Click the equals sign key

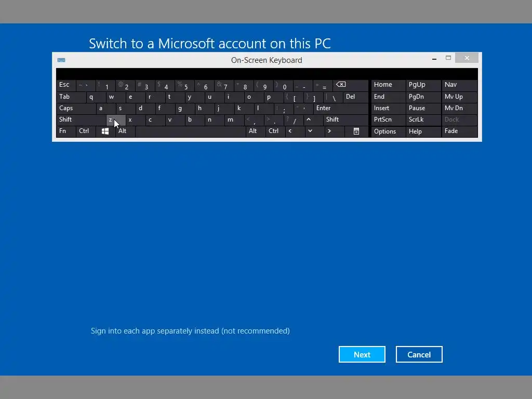pyautogui.click(x=323, y=85)
